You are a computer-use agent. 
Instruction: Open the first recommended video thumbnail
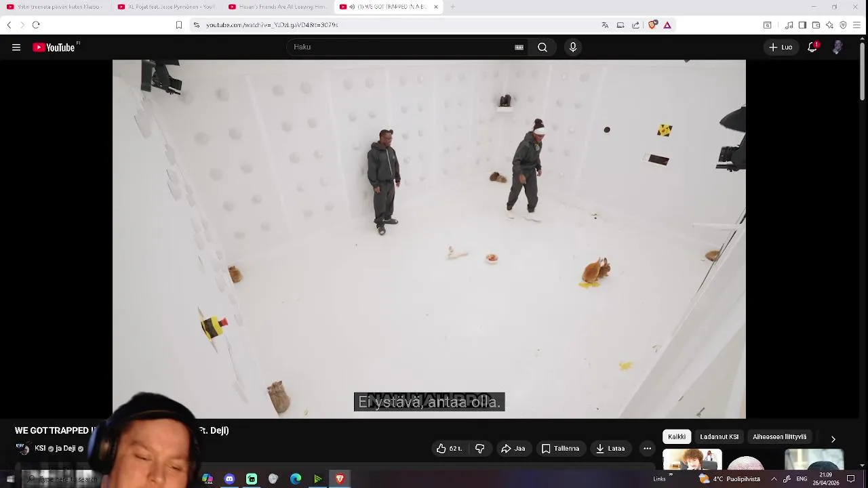(x=692, y=460)
